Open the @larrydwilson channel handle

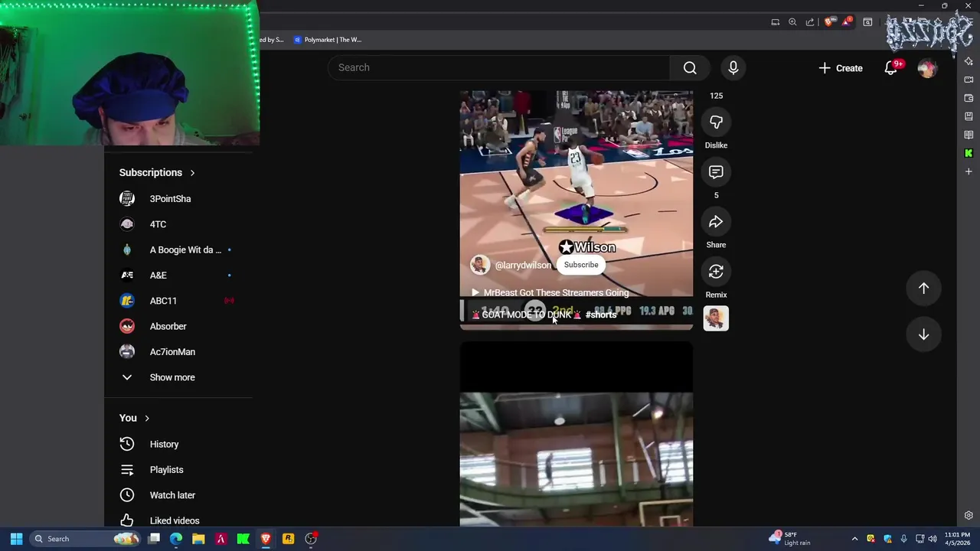click(523, 266)
